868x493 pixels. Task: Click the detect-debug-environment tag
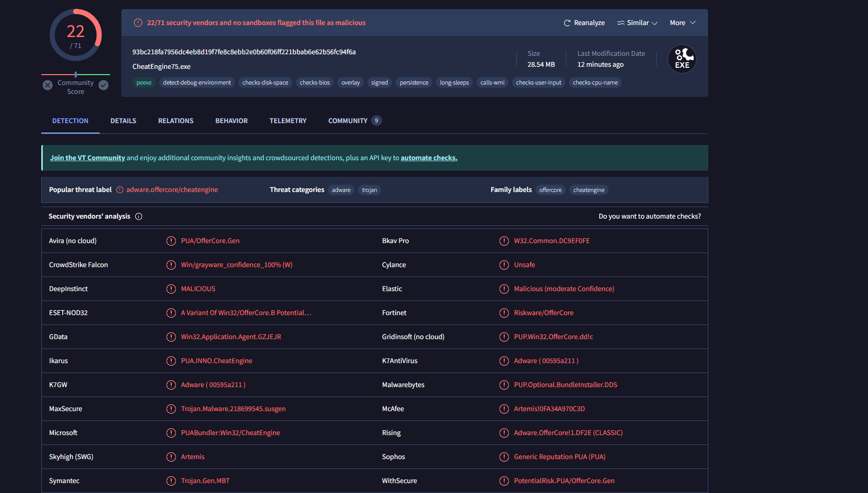197,83
